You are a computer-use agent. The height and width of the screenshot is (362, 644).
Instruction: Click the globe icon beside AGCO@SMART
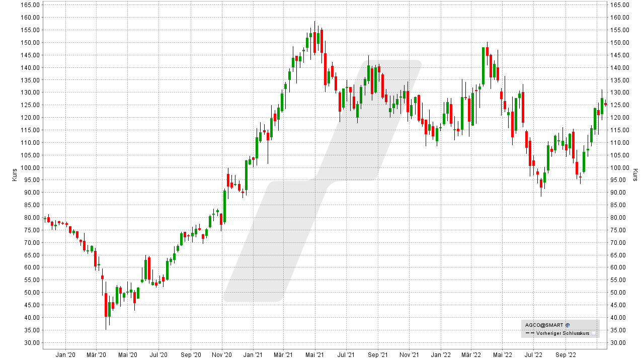tap(567, 325)
